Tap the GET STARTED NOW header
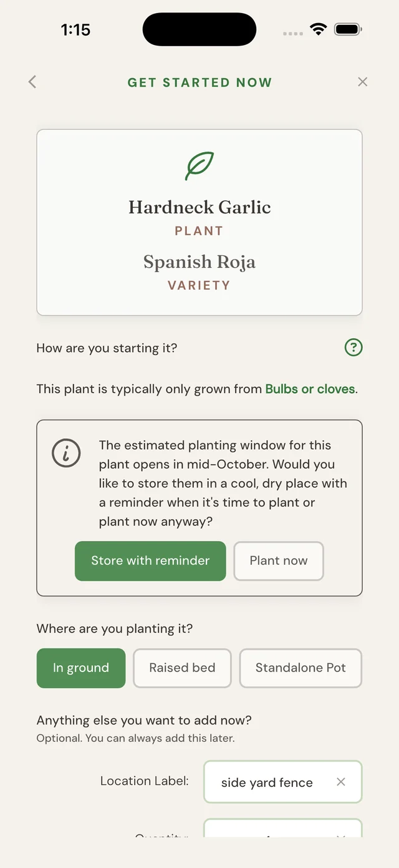 (x=199, y=82)
